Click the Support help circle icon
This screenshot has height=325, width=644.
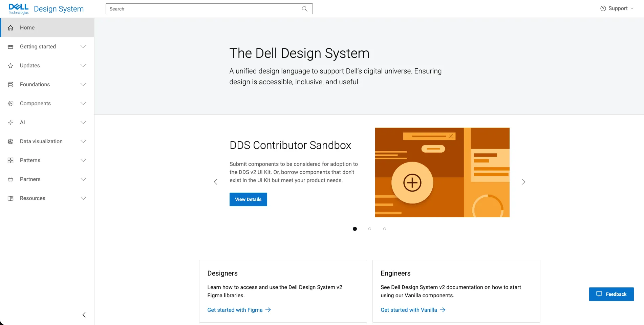pyautogui.click(x=603, y=8)
